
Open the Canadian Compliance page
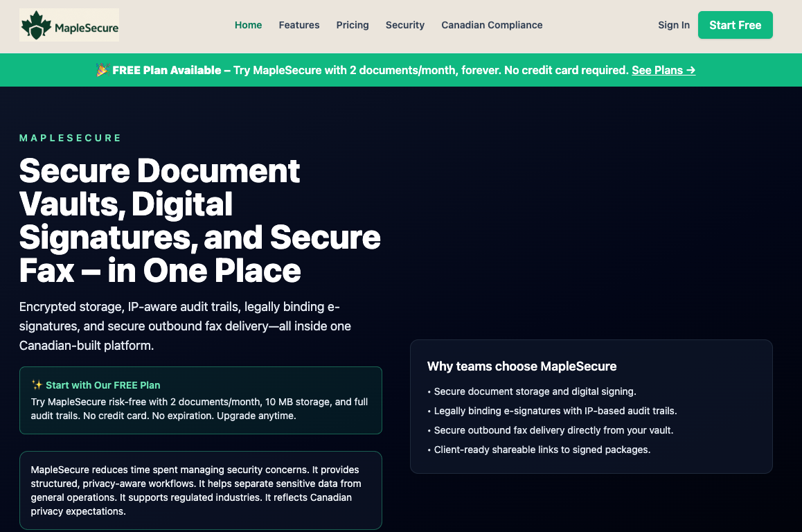[492, 25]
